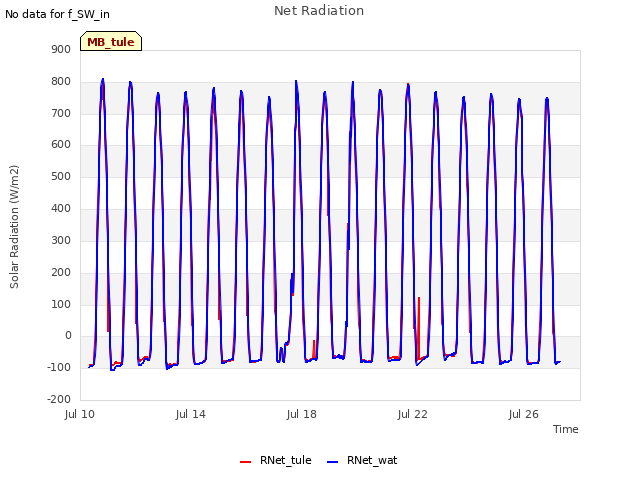
Task: Click the Solar Radiation (W/m2) axis label
Action: pos(14,227)
